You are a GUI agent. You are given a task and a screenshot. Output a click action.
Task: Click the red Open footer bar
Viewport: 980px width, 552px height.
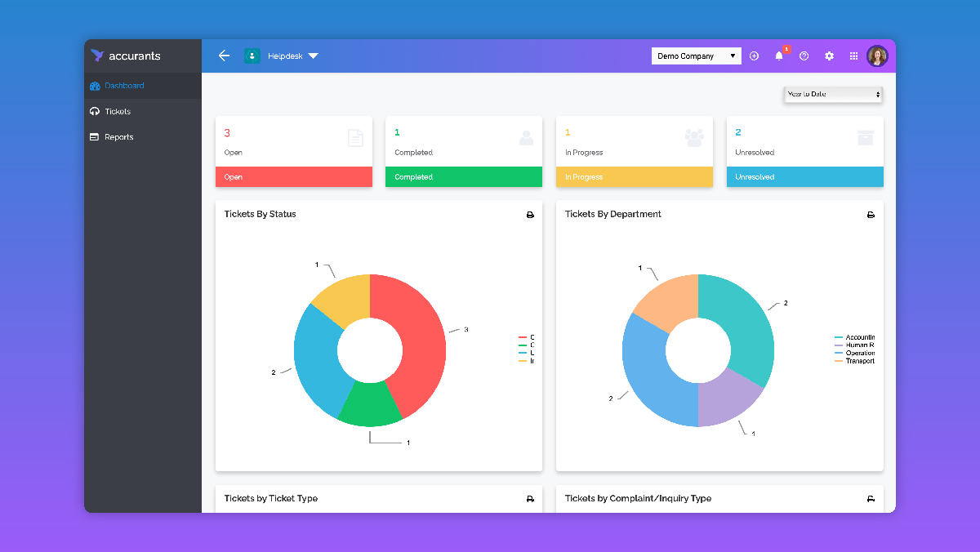tap(294, 177)
